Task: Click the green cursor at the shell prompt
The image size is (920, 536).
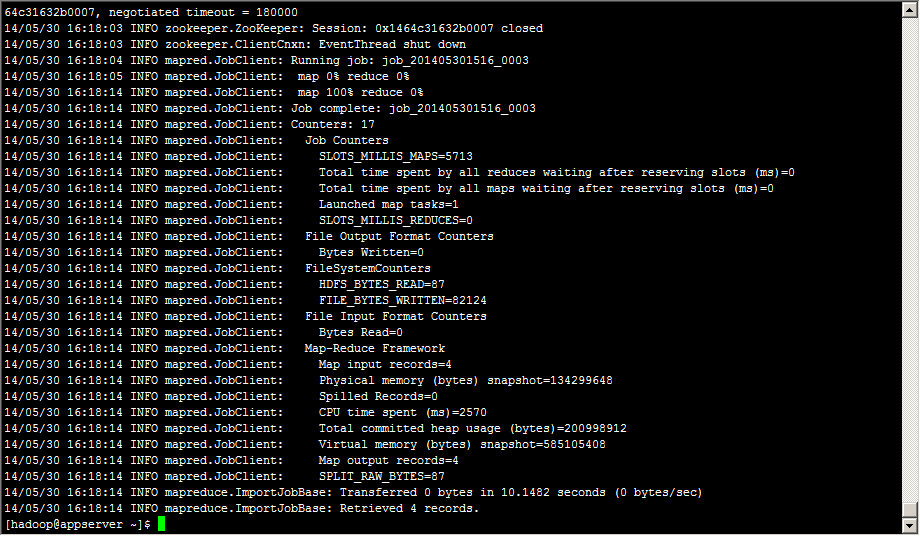Action: point(161,524)
